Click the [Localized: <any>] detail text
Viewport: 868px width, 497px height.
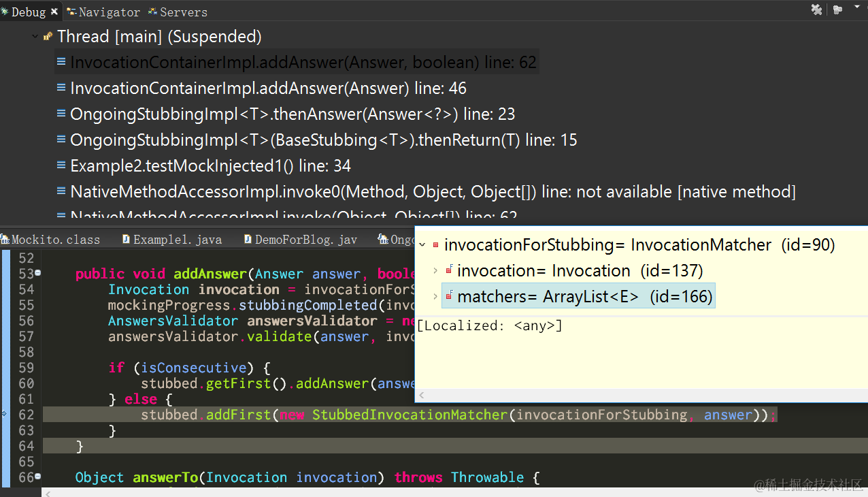490,325
